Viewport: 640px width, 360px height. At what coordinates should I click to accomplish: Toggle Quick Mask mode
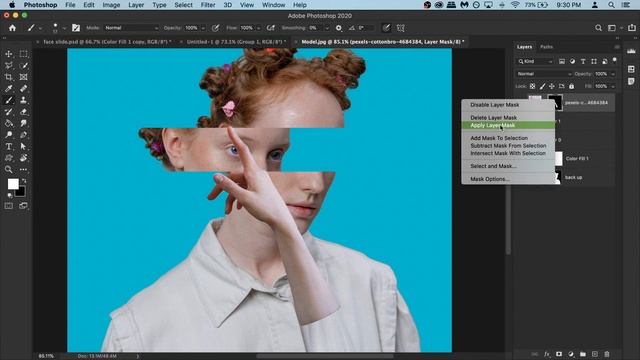point(9,206)
